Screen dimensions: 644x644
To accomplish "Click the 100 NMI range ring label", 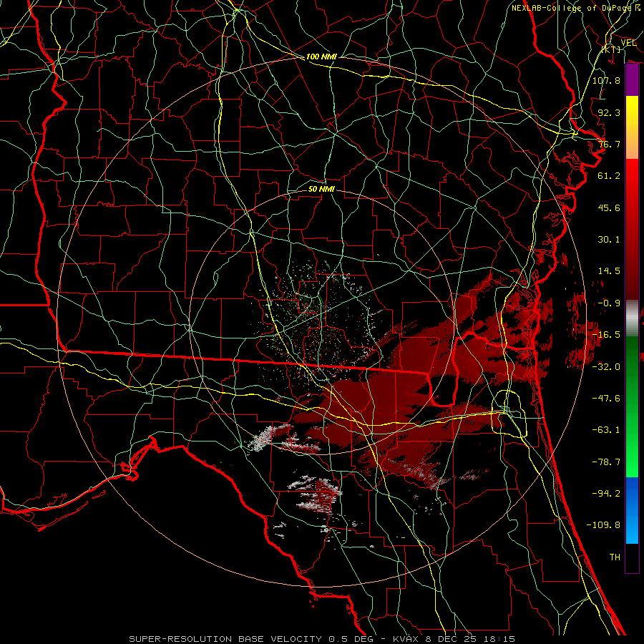I will (321, 57).
